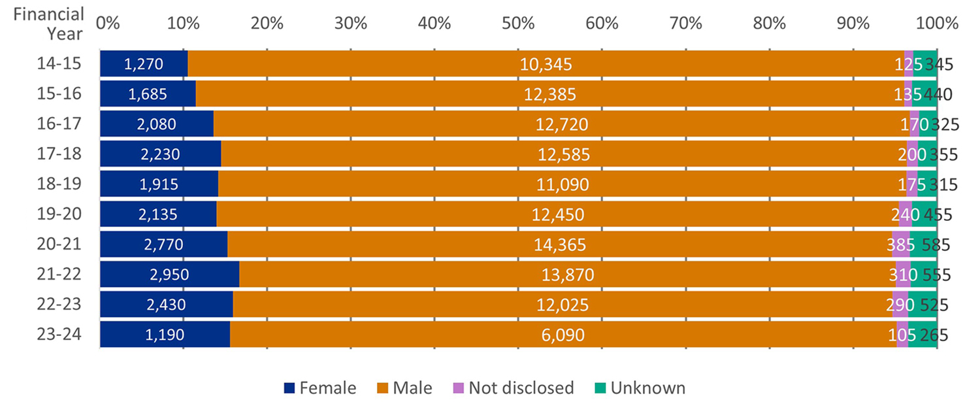Image resolution: width=980 pixels, height=417 pixels.
Task: Click the 17-18 Male bar labeled 12,585
Action: (x=563, y=155)
